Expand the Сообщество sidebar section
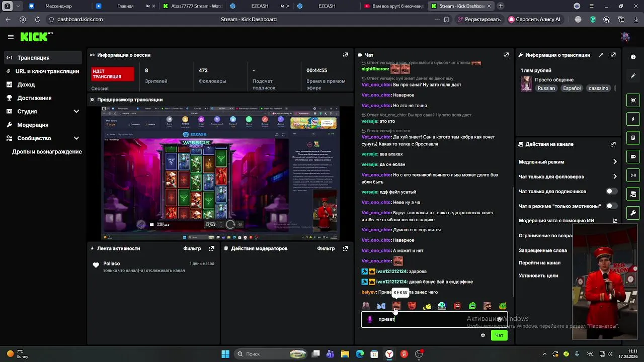The height and width of the screenshot is (362, 644). click(x=76, y=138)
